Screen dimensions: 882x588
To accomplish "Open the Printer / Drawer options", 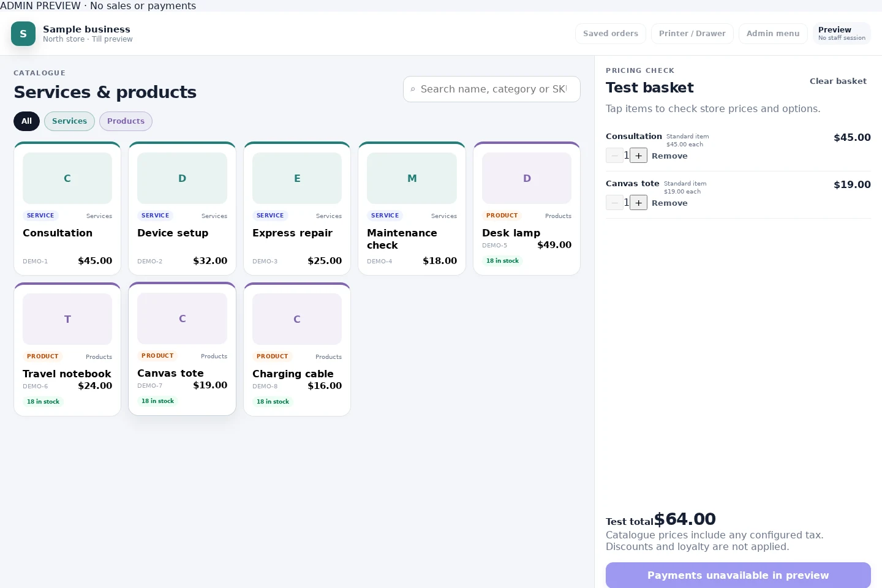I will click(x=692, y=34).
